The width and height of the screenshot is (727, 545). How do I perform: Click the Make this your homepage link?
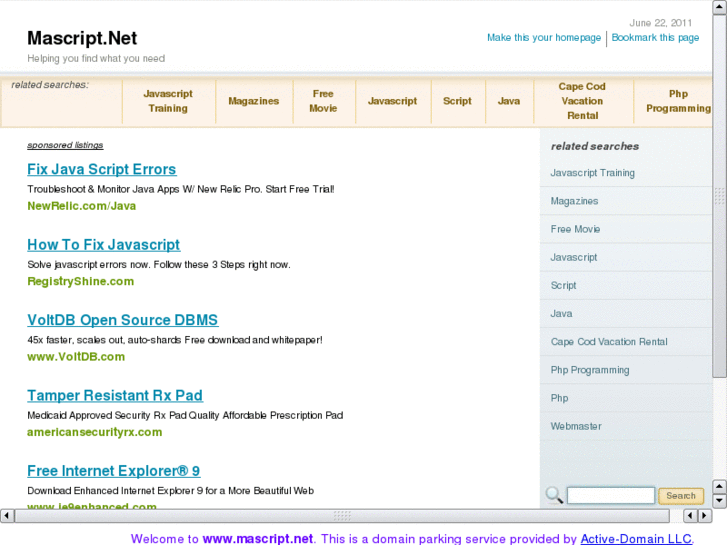[x=544, y=38]
